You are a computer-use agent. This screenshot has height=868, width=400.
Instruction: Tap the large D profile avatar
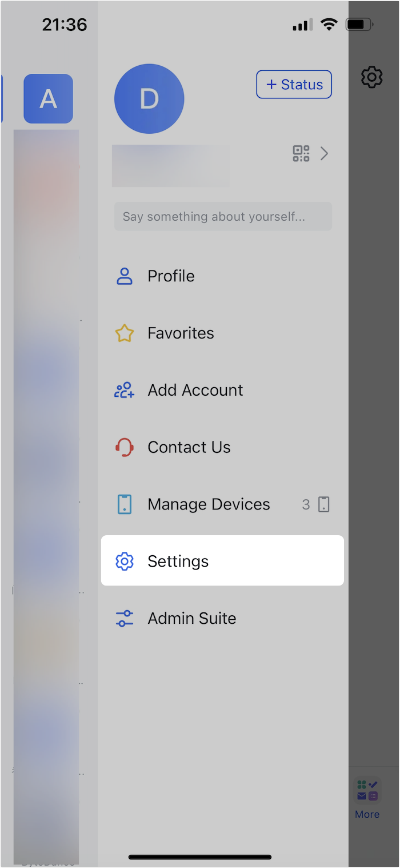point(149,99)
